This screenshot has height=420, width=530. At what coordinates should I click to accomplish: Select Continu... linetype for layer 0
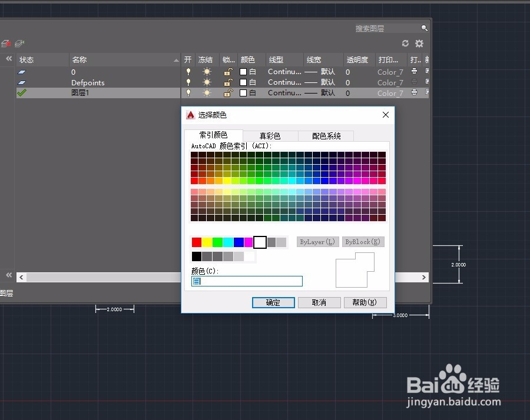coord(284,72)
